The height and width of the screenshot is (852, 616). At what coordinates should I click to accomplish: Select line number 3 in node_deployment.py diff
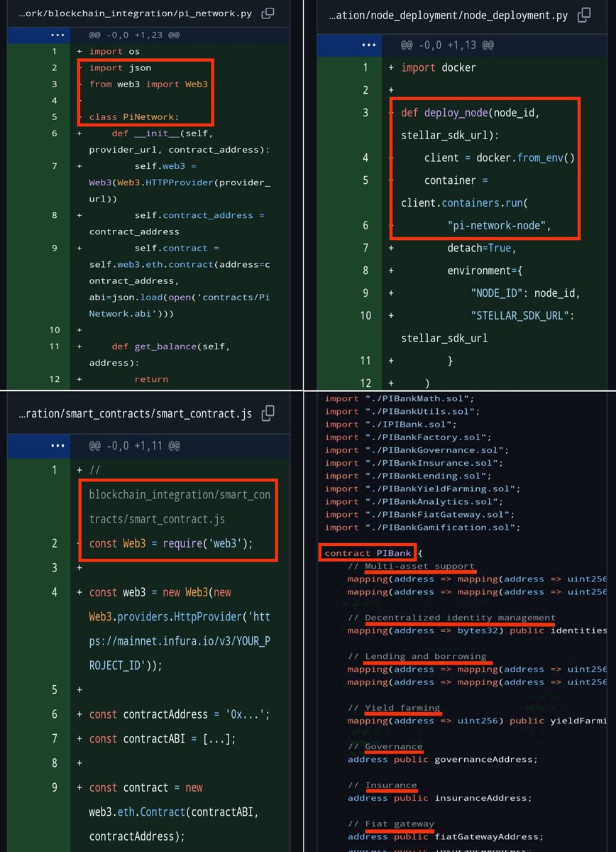(365, 112)
